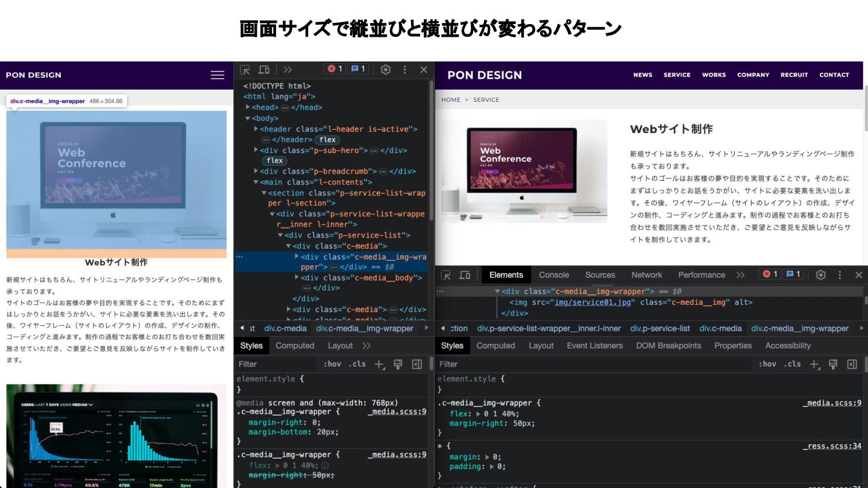
Task: Open kebab menu in right DevTools toolbar
Action: coord(840,275)
